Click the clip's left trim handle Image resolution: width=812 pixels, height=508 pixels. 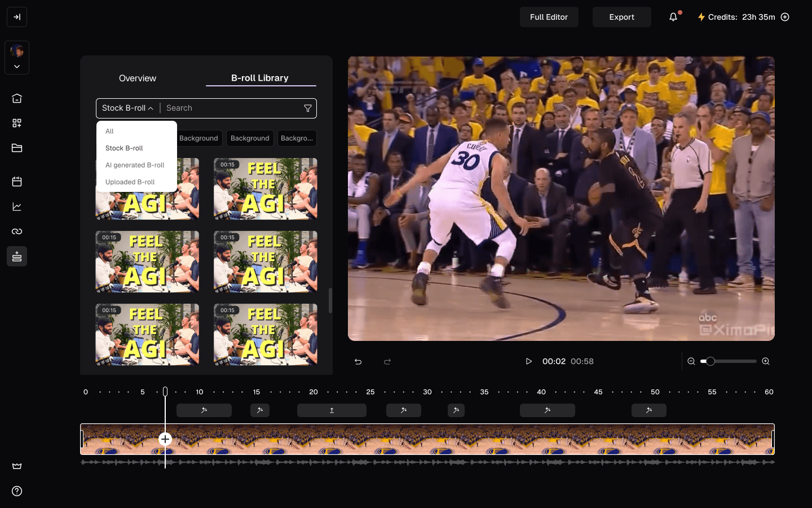(x=82, y=439)
